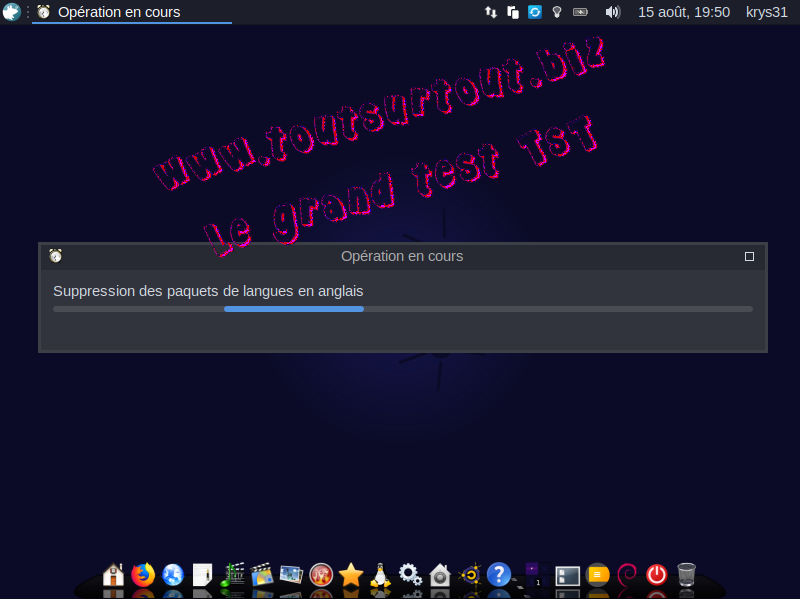Open the Debian swirl dock icon

(627, 575)
